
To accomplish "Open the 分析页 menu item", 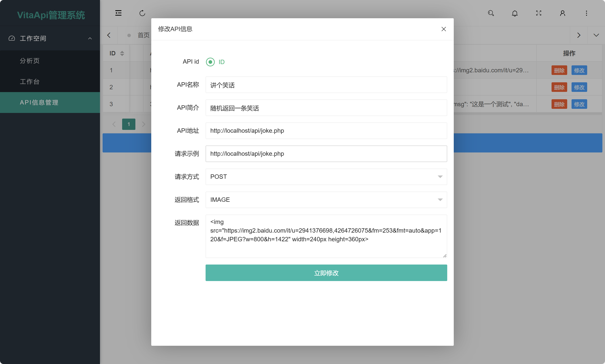I will point(30,61).
